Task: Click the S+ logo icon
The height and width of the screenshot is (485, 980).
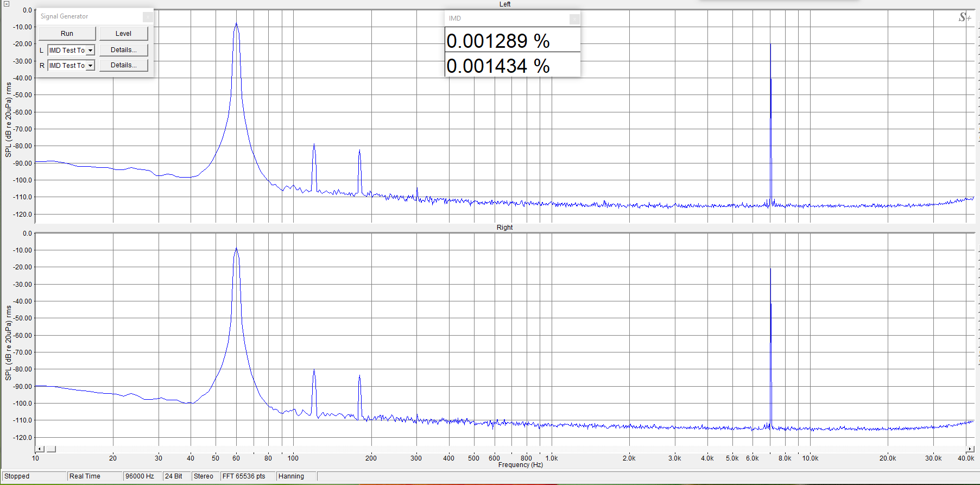Action: pyautogui.click(x=964, y=17)
